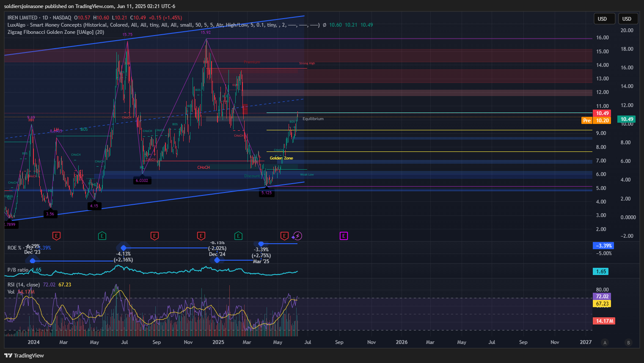Open the red earnings marker from late August 2024
The width and height of the screenshot is (644, 363).
tap(154, 236)
